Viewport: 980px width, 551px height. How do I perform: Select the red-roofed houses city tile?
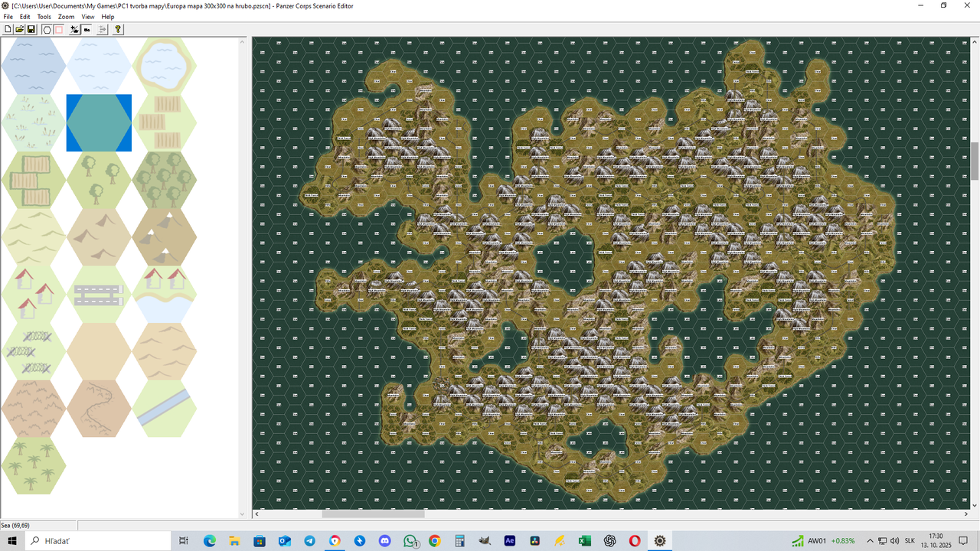(33, 294)
